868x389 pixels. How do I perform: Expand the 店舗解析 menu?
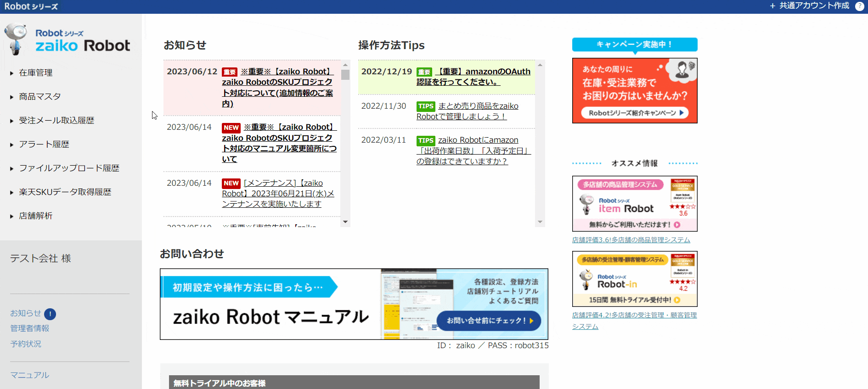[x=31, y=216]
